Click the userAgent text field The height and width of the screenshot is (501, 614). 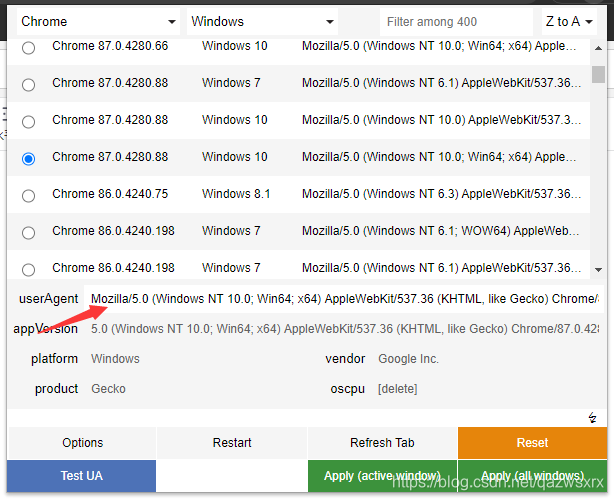344,299
